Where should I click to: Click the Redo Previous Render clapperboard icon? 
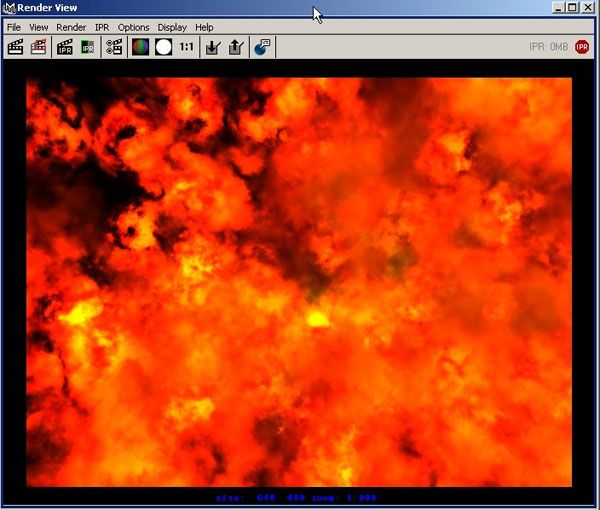click(16, 46)
